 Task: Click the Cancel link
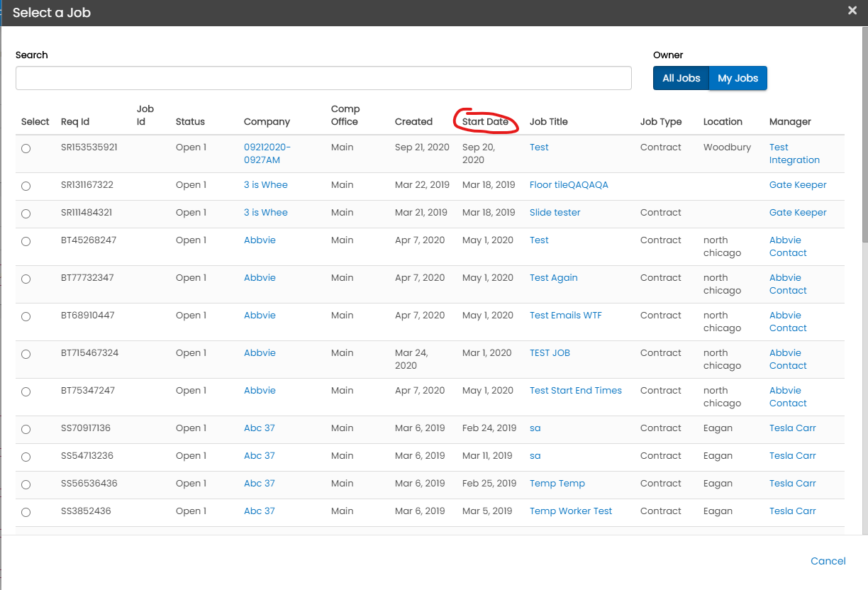pyautogui.click(x=828, y=561)
